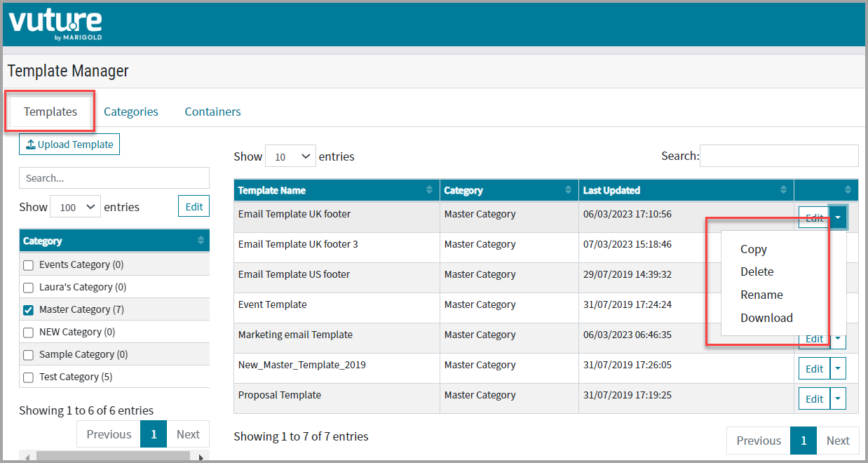Switch to the Containers tab
The width and height of the screenshot is (868, 463).
(212, 112)
